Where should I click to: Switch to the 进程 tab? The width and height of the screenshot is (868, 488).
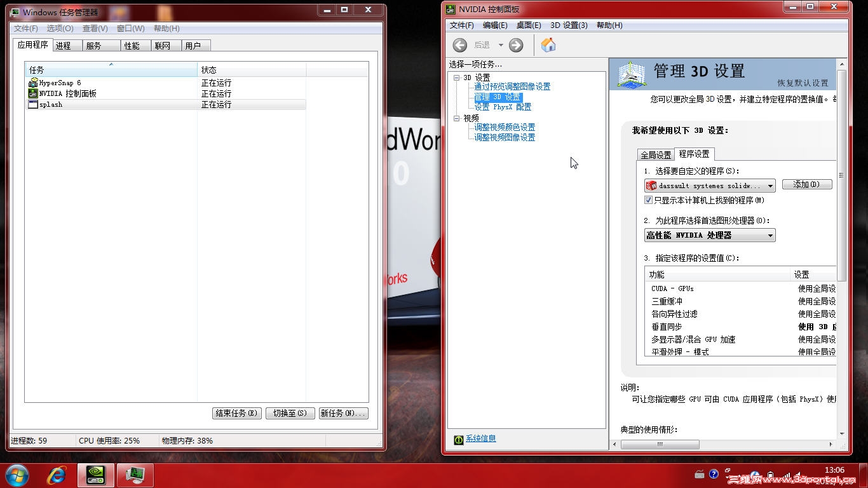(67, 46)
